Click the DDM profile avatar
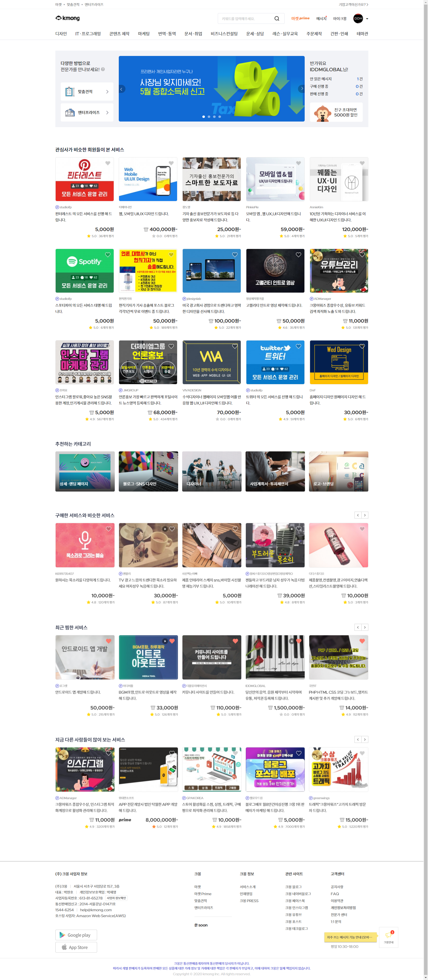428x980 pixels. pos(358,19)
